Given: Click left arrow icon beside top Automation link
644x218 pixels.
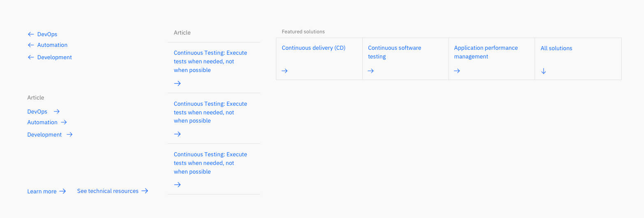Looking at the screenshot, I should click(x=31, y=45).
